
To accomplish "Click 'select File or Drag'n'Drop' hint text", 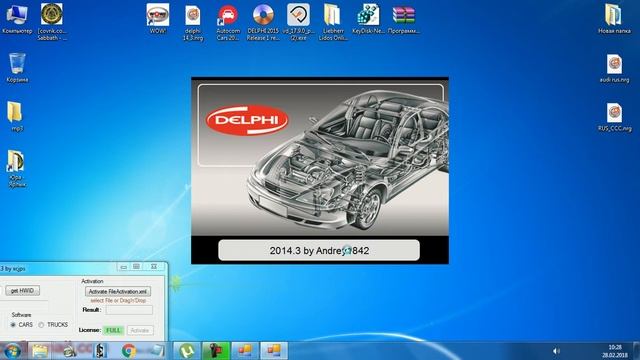I will (x=118, y=300).
